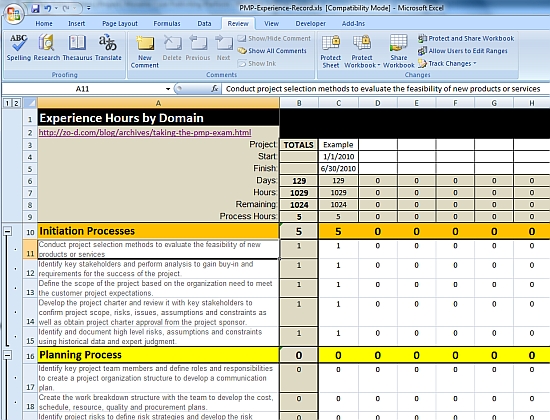Viewport: 550px width, 420px height.
Task: Toggle Show All Comments
Action: click(x=272, y=51)
